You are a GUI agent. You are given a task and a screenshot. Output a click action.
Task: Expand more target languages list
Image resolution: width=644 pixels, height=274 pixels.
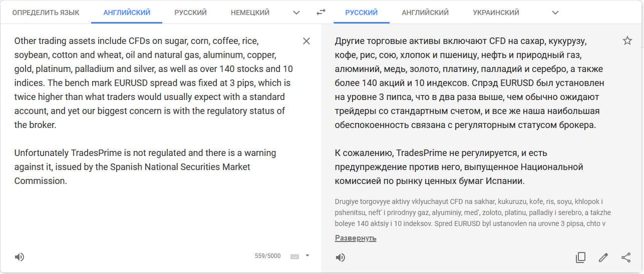[554, 12]
